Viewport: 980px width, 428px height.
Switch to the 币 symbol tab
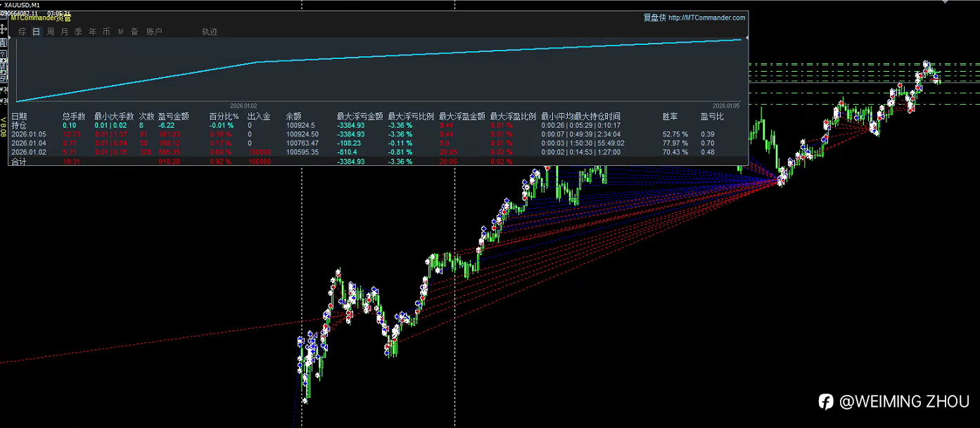[106, 32]
